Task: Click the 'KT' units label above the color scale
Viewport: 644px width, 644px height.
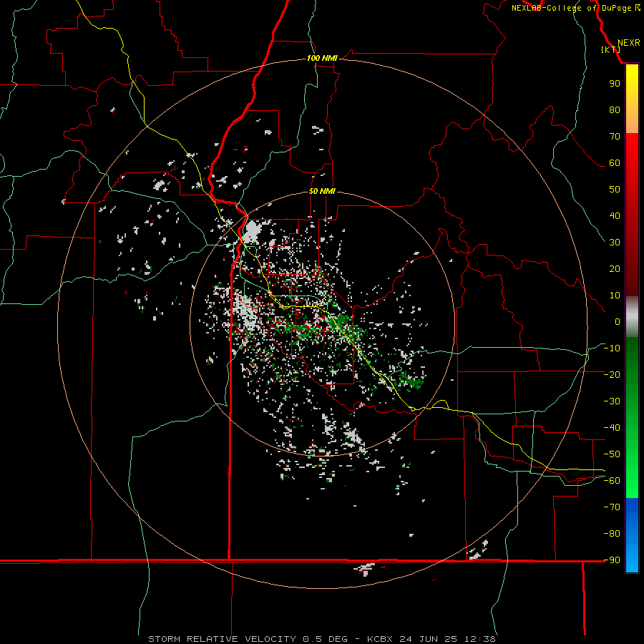Action: pyautogui.click(x=611, y=49)
